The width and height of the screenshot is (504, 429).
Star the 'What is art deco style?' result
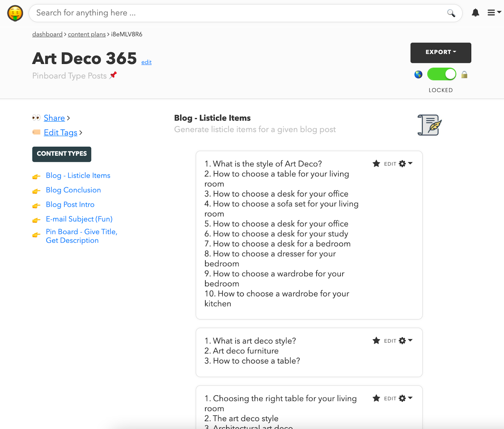376,340
